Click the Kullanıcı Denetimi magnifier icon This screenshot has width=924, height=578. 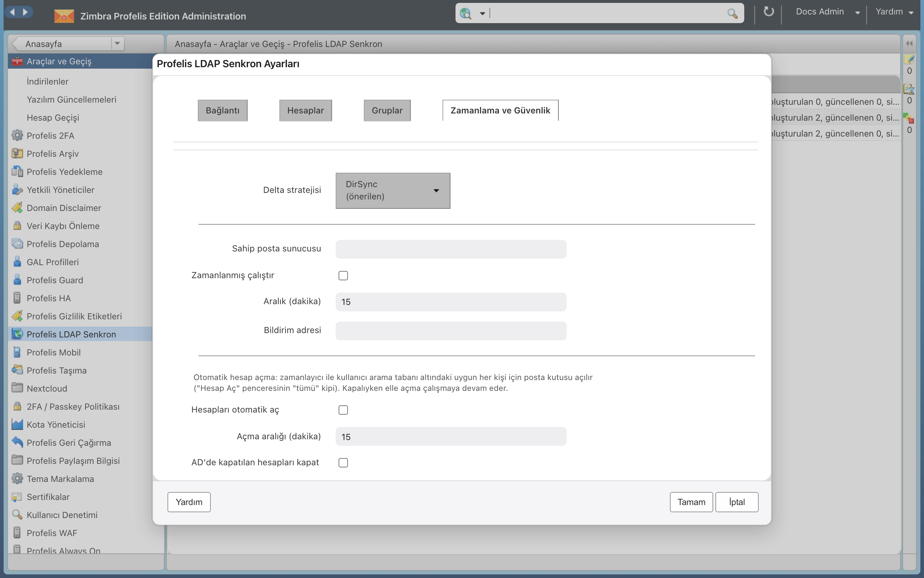tap(17, 514)
